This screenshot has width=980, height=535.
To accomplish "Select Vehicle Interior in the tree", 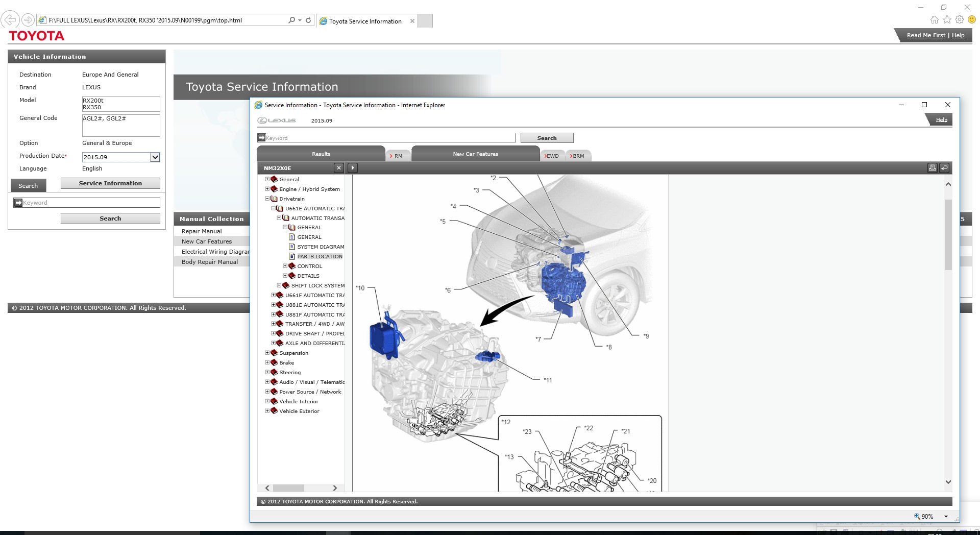I will pos(299,401).
